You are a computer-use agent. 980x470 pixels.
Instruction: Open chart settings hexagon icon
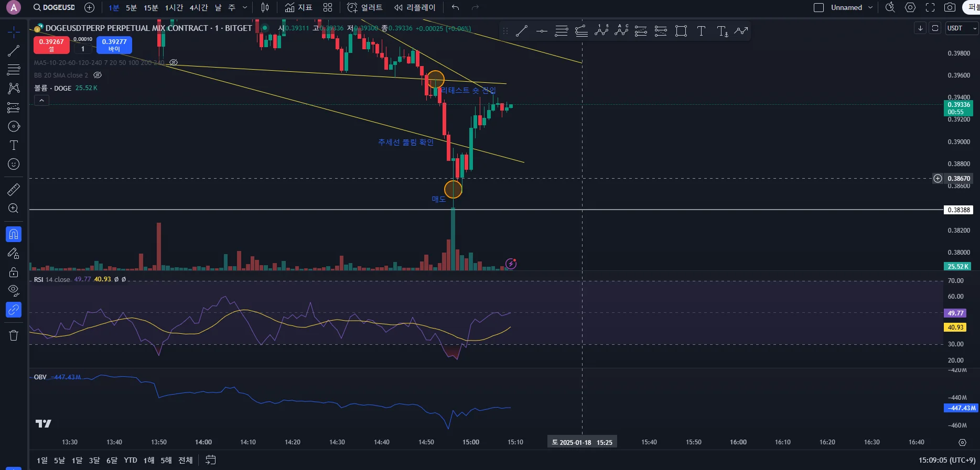pyautogui.click(x=910, y=7)
